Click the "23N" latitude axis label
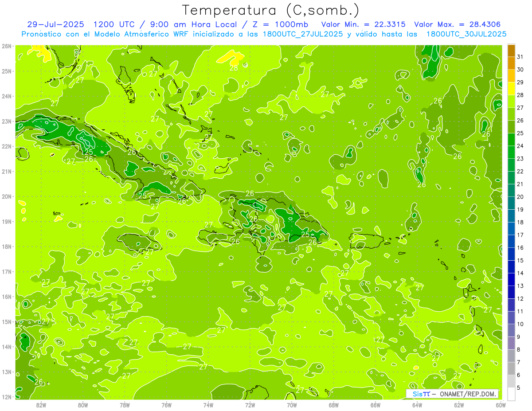The width and height of the screenshot is (532, 411). [6, 121]
